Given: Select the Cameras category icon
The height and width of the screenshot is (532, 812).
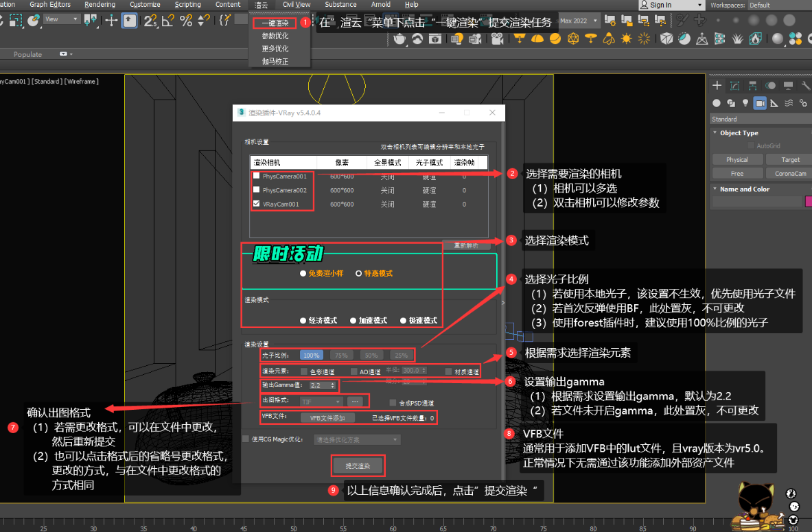Looking at the screenshot, I should click(760, 103).
